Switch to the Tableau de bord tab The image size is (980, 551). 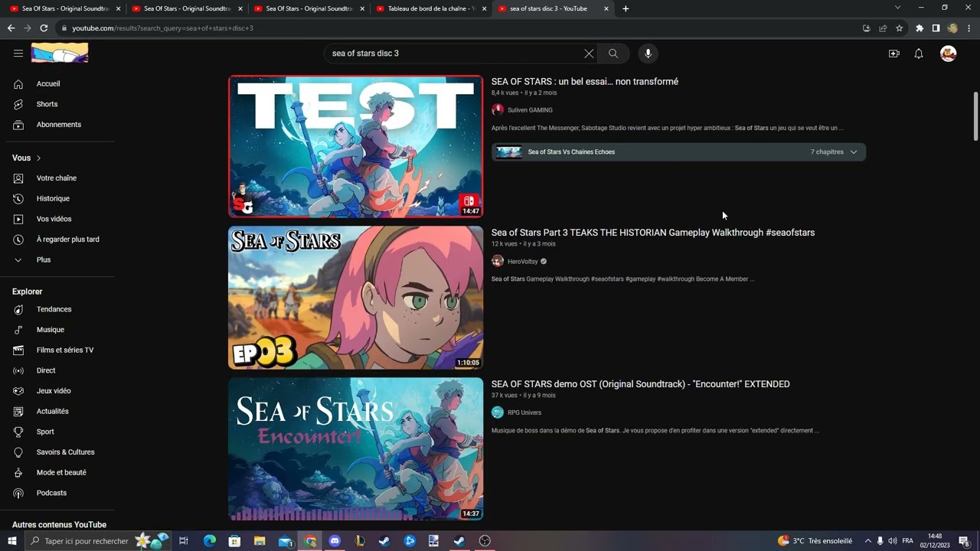pyautogui.click(x=432, y=8)
